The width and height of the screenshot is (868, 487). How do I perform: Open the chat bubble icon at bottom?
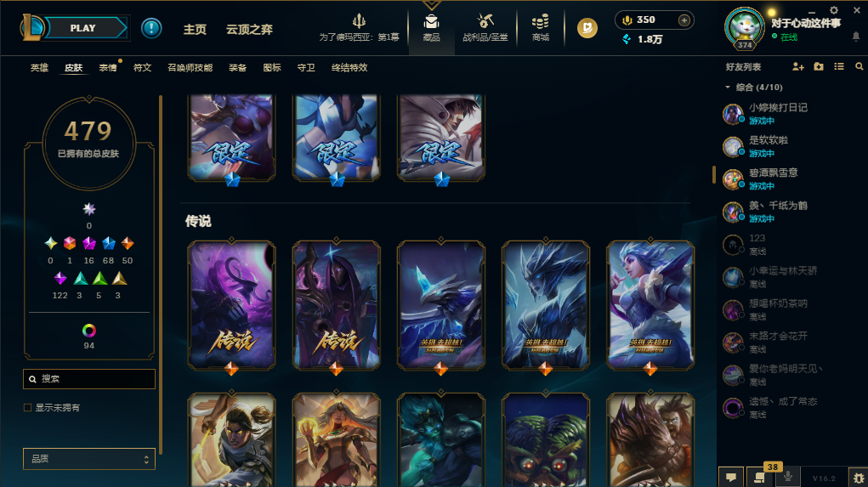731,477
